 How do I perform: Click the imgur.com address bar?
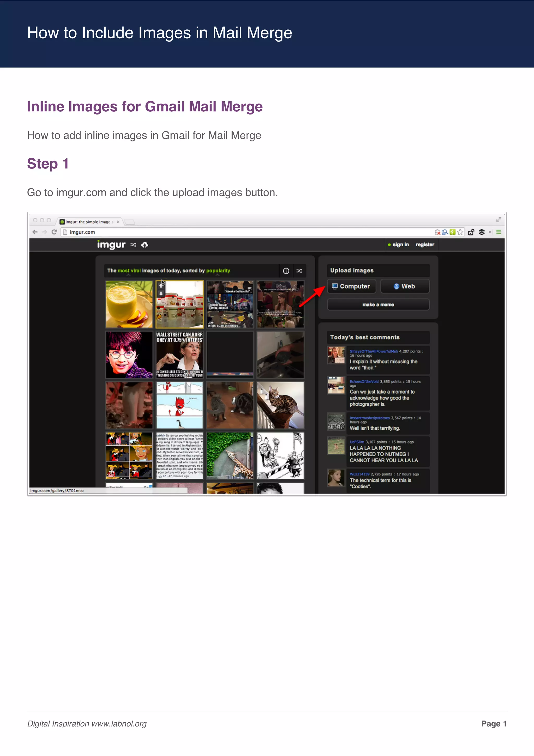pos(247,232)
